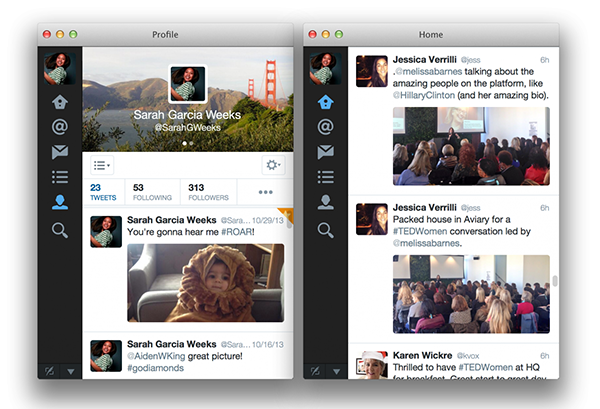600x409 pixels.
Task: Open Messages envelope in Home window sidebar
Action: click(x=325, y=152)
